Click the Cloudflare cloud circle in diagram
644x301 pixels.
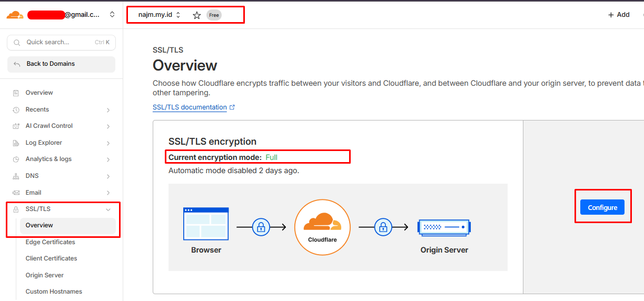[x=322, y=227]
